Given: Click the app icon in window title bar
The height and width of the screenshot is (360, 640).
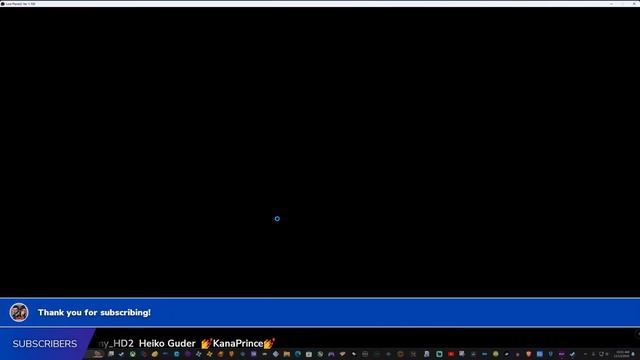Looking at the screenshot, I should (2, 4).
